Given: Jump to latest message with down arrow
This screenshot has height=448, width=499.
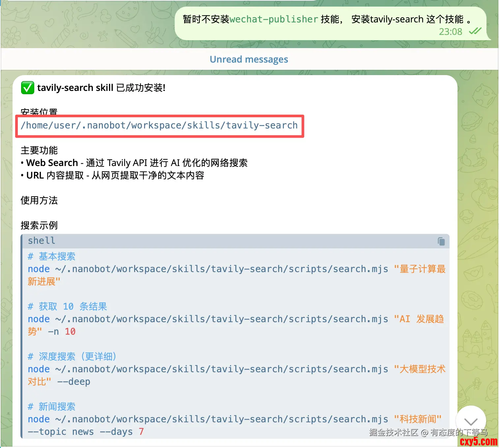Looking at the screenshot, I should (471, 421).
